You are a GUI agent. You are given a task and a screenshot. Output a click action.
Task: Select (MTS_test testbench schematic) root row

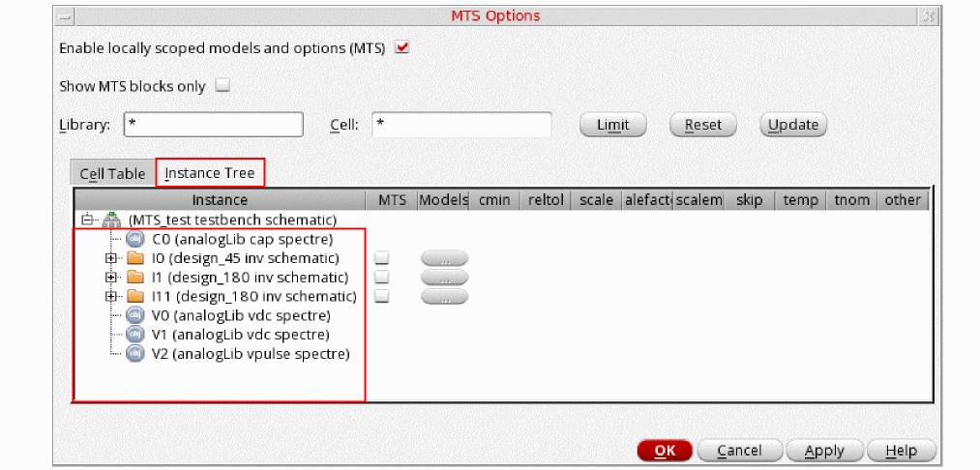tap(232, 220)
